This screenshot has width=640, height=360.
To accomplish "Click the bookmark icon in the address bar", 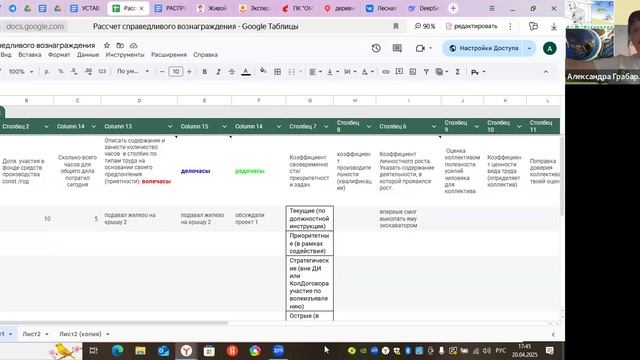I will tap(396, 26).
